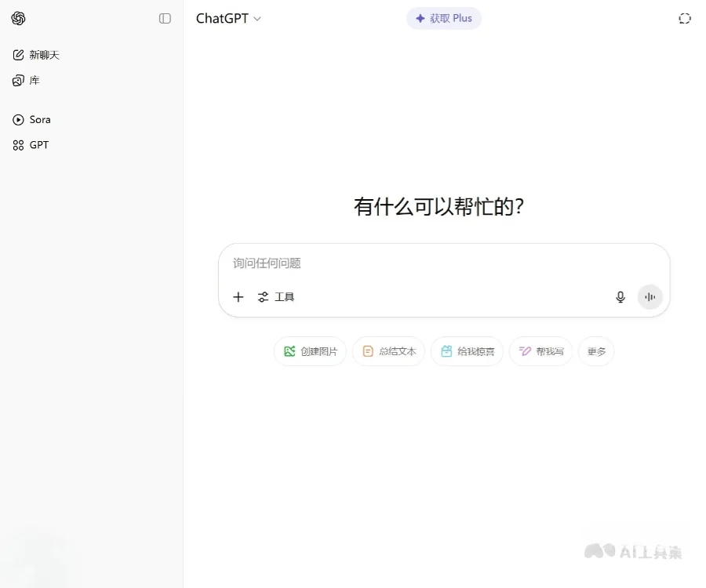Click the OpenAI logo in the sidebar
This screenshot has width=706, height=588.
point(18,18)
